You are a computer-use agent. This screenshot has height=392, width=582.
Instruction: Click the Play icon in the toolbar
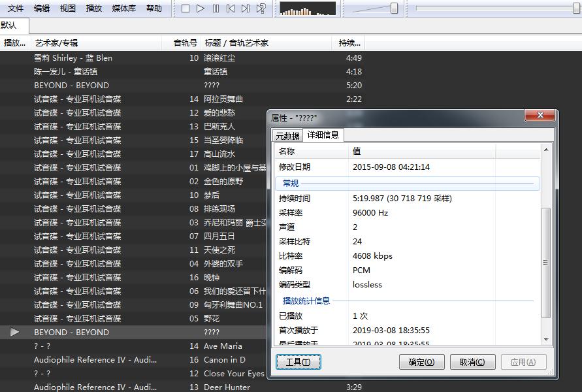[201, 8]
